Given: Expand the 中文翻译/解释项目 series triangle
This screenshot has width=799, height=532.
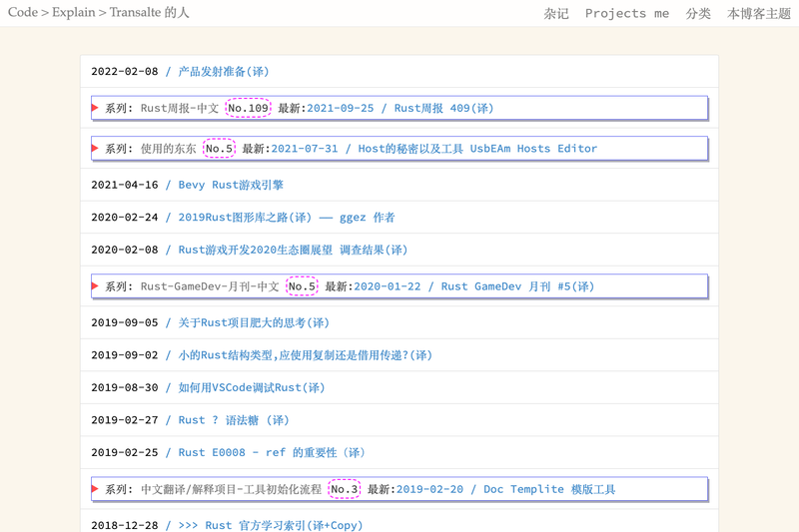Looking at the screenshot, I should [x=95, y=489].
